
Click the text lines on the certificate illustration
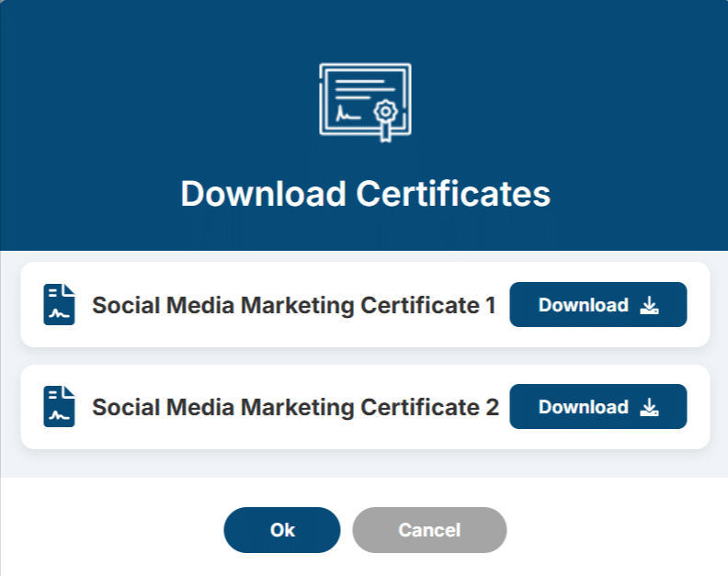pos(365,89)
